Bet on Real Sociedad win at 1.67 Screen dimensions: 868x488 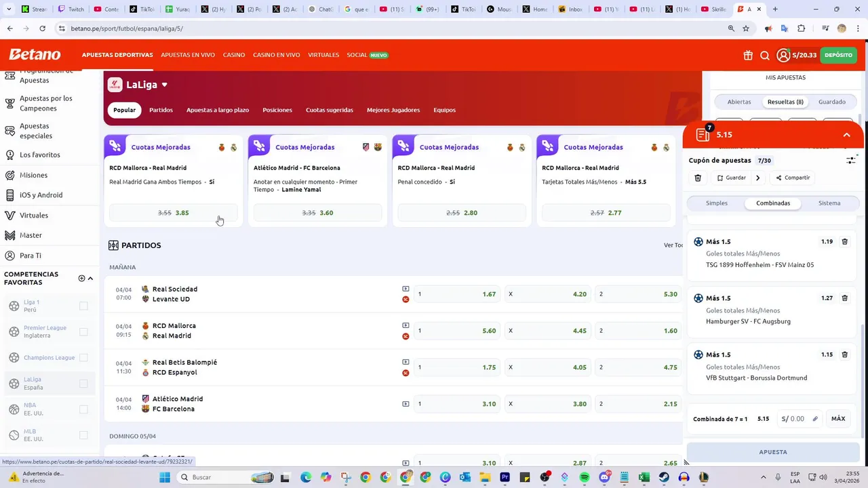click(457, 294)
